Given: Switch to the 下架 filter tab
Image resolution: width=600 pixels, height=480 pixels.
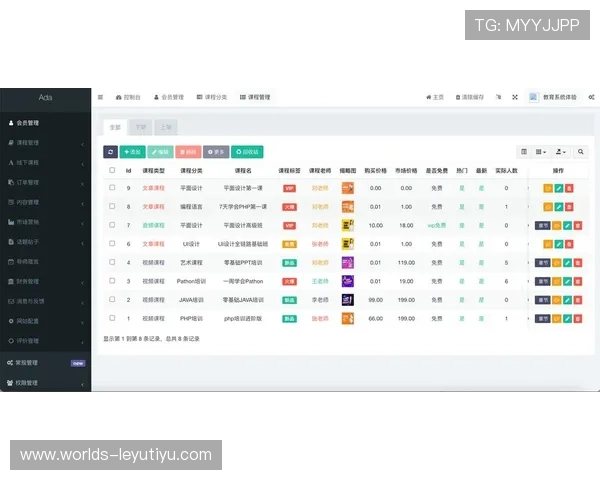Looking at the screenshot, I should (141, 127).
